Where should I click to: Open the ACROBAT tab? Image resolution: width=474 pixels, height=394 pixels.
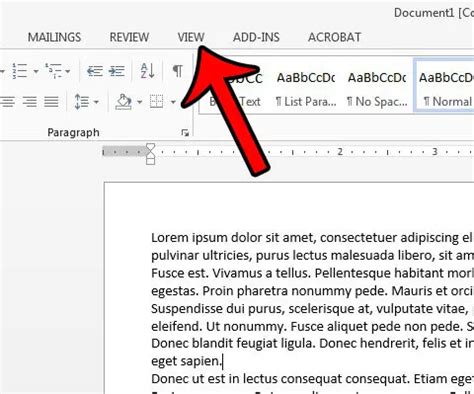tap(335, 37)
